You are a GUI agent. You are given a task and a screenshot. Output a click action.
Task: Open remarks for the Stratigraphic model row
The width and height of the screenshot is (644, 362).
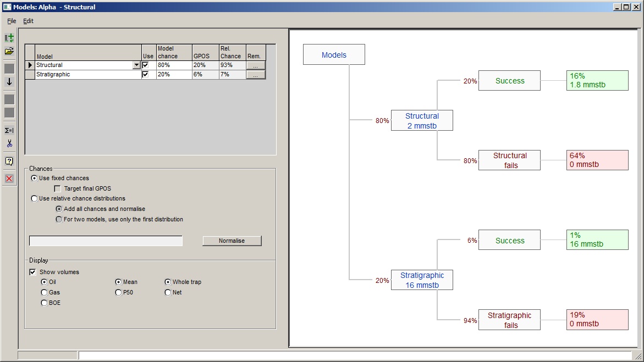256,75
